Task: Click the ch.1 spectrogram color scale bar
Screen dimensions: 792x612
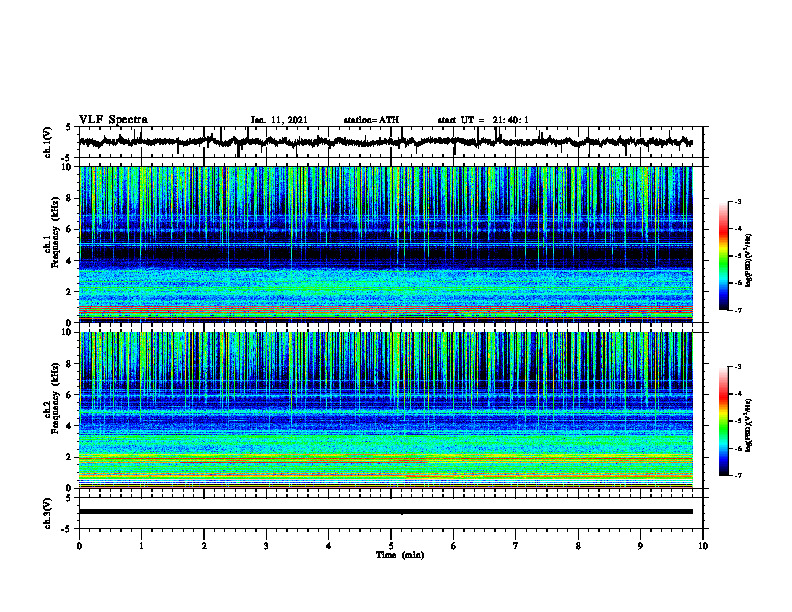Action: 723,256
